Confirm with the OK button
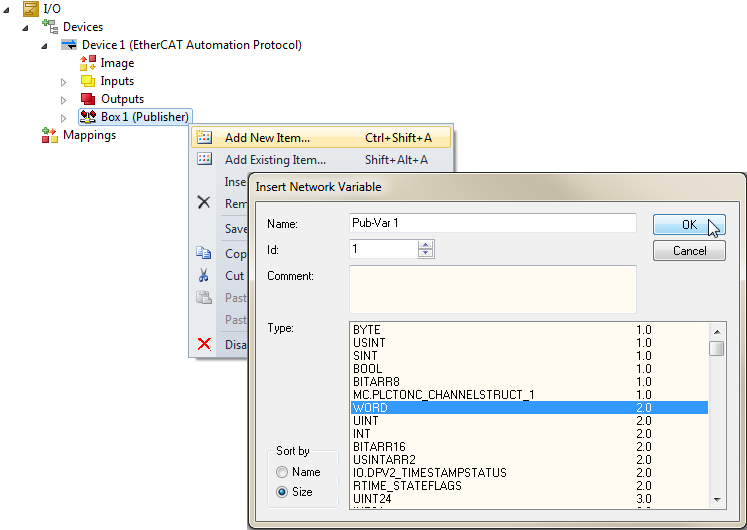747x530 pixels. pyautogui.click(x=689, y=225)
